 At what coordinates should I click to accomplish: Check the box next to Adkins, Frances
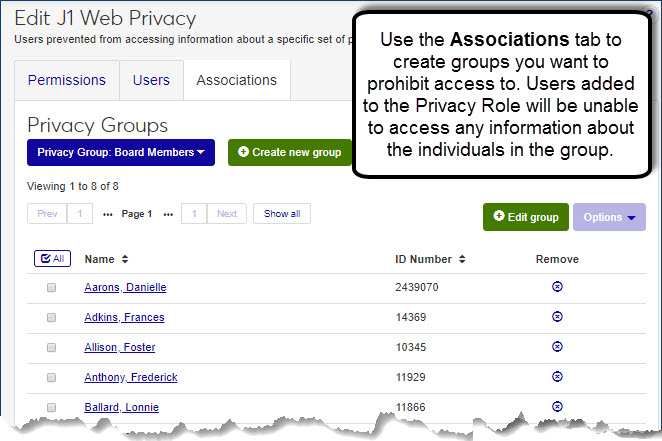[x=51, y=318]
